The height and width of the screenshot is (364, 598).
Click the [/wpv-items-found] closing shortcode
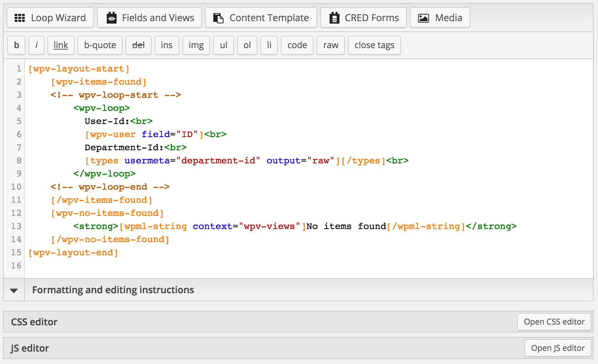[102, 200]
